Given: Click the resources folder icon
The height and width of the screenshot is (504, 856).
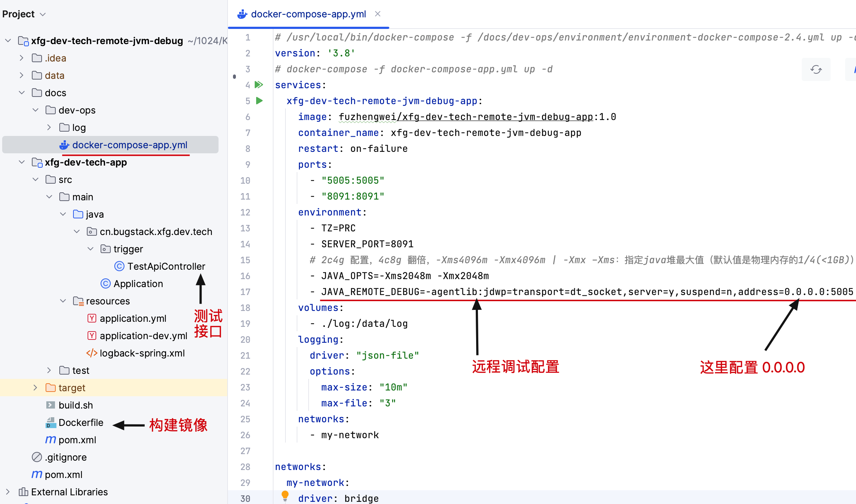Looking at the screenshot, I should (x=78, y=301).
